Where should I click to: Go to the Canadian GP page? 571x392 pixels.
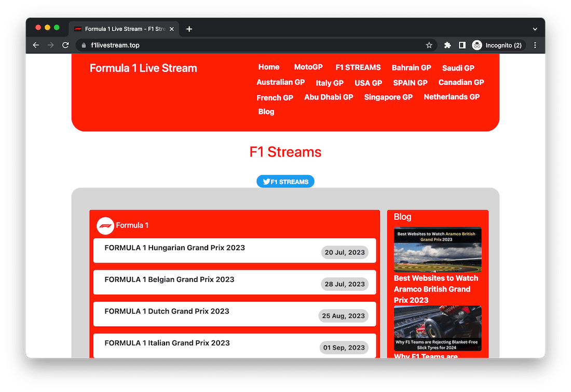tap(461, 82)
